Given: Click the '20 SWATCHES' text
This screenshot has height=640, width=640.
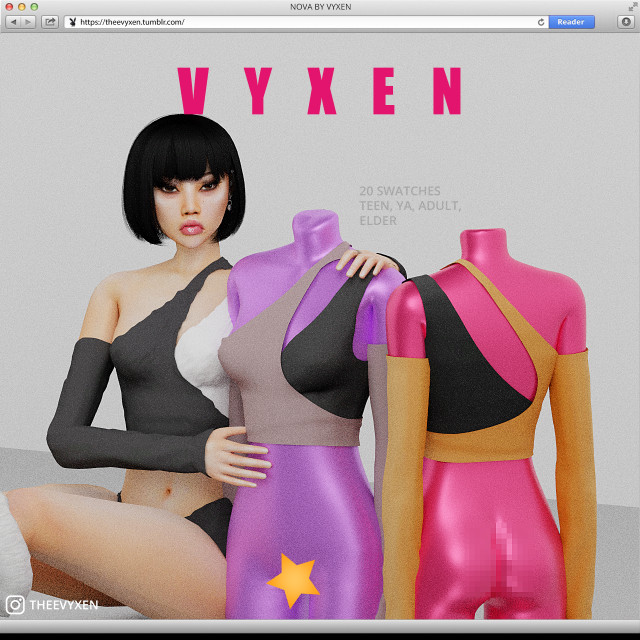Looking at the screenshot, I should [400, 191].
